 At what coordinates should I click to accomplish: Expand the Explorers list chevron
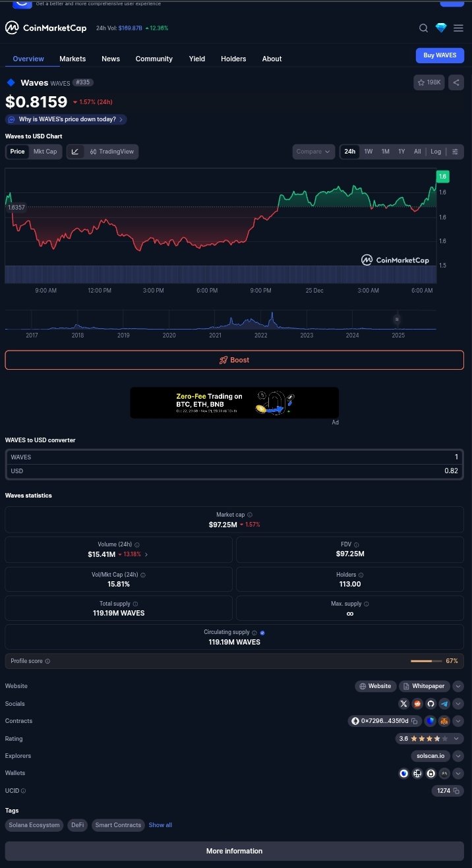tap(458, 756)
